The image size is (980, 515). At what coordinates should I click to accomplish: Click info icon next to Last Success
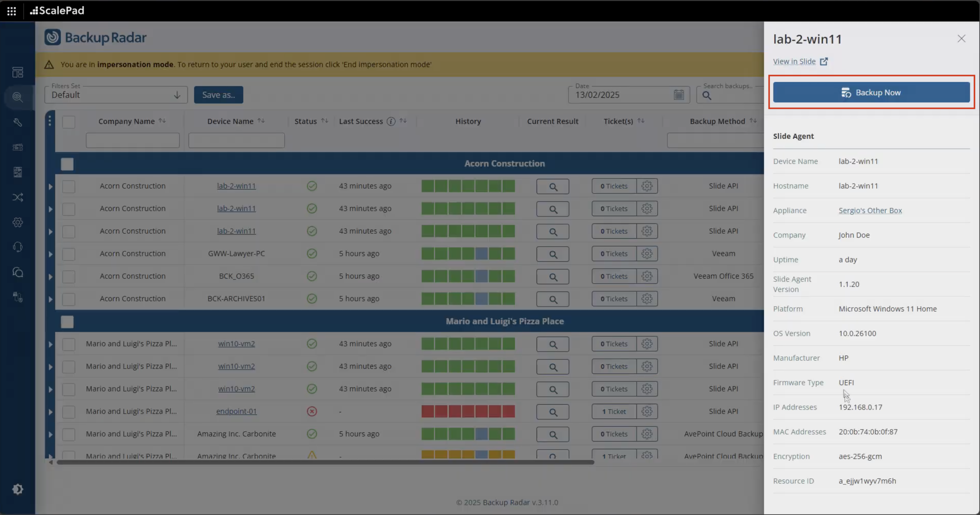tap(391, 121)
